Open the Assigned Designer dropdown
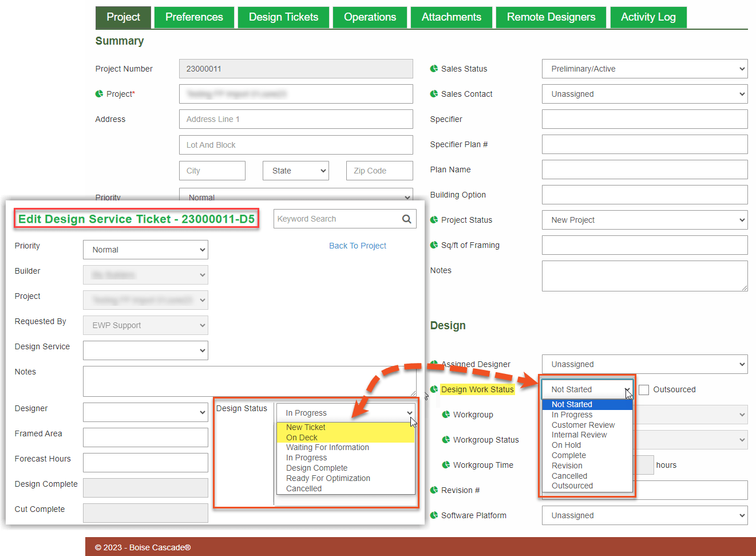The height and width of the screenshot is (556, 756). [644, 364]
